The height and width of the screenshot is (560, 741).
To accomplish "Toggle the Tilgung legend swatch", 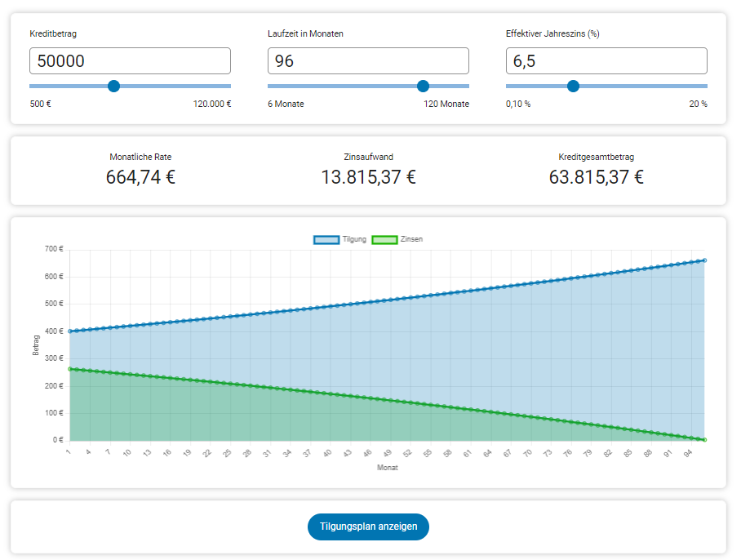I will tap(326, 240).
